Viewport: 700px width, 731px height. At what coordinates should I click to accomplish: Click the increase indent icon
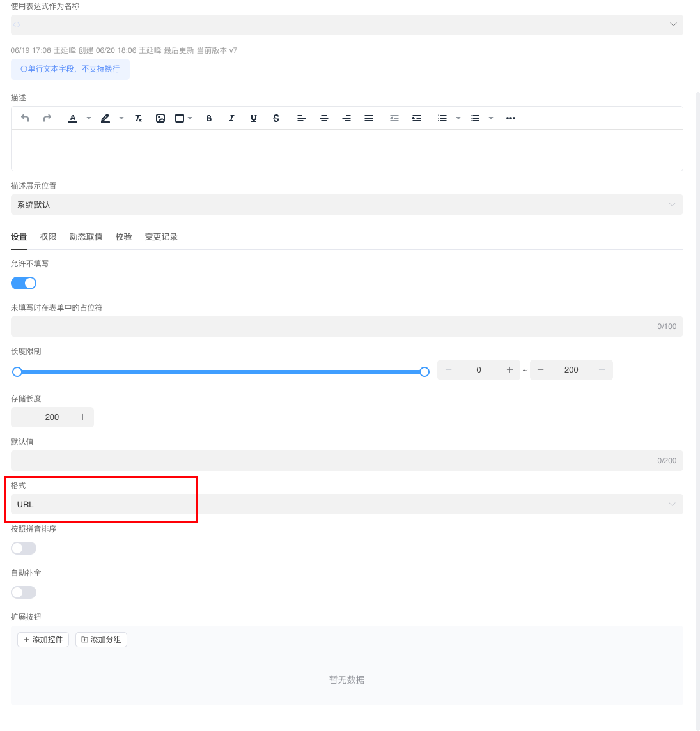(416, 118)
